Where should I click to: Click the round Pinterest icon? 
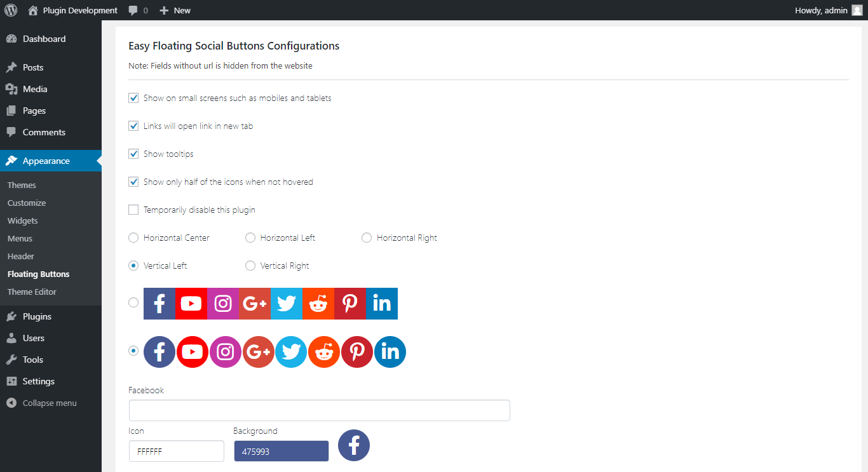point(357,352)
